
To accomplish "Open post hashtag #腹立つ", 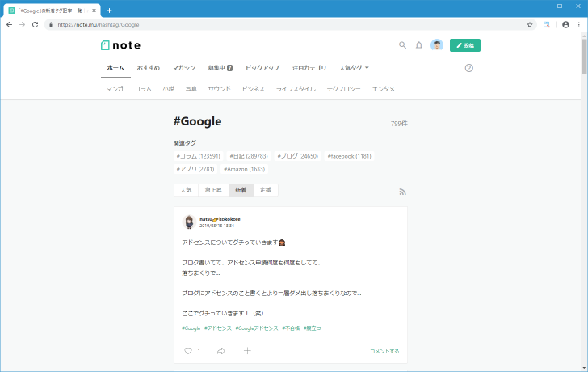I will point(313,328).
